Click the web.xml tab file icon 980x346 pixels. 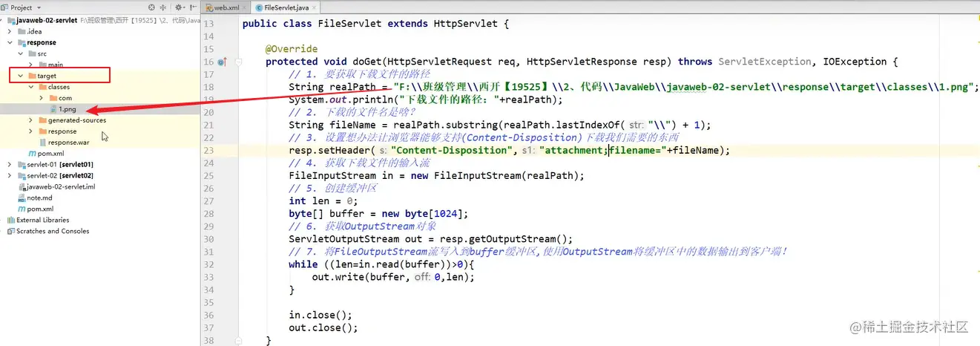208,7
